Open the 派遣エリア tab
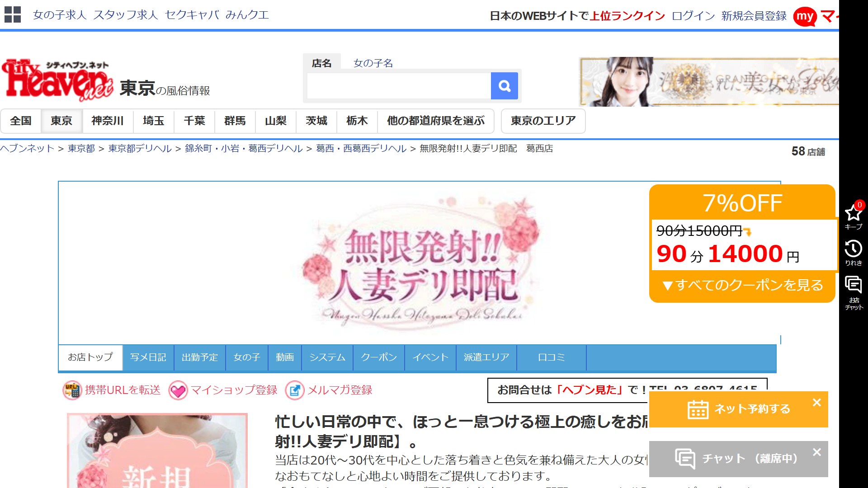 point(486,357)
